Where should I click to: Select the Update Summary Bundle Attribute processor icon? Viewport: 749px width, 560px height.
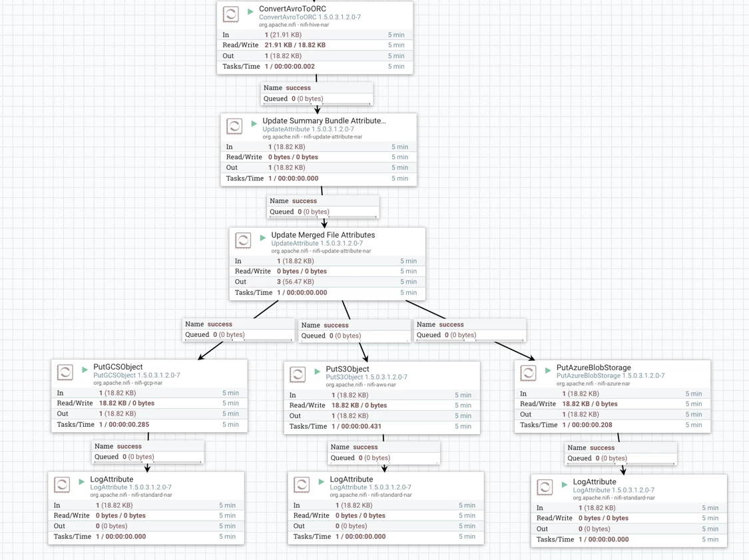coord(234,126)
